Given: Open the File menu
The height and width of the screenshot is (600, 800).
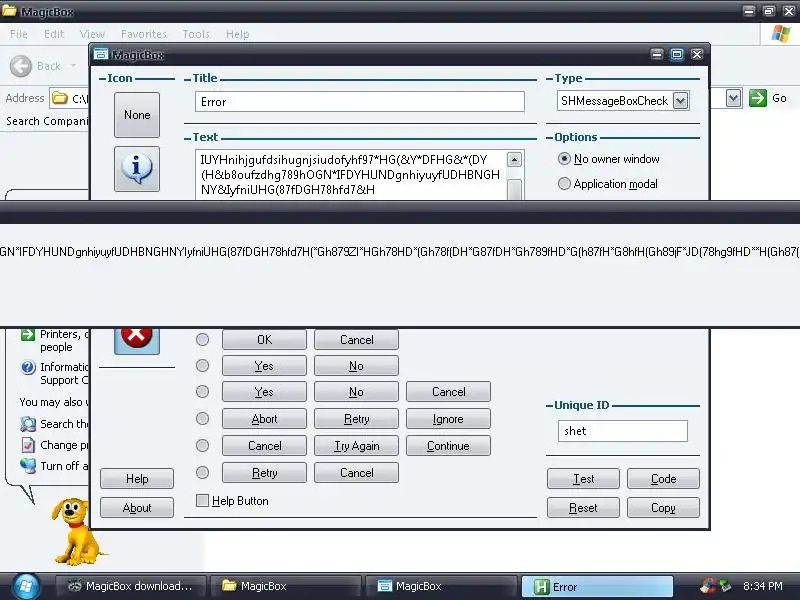Looking at the screenshot, I should tap(19, 34).
